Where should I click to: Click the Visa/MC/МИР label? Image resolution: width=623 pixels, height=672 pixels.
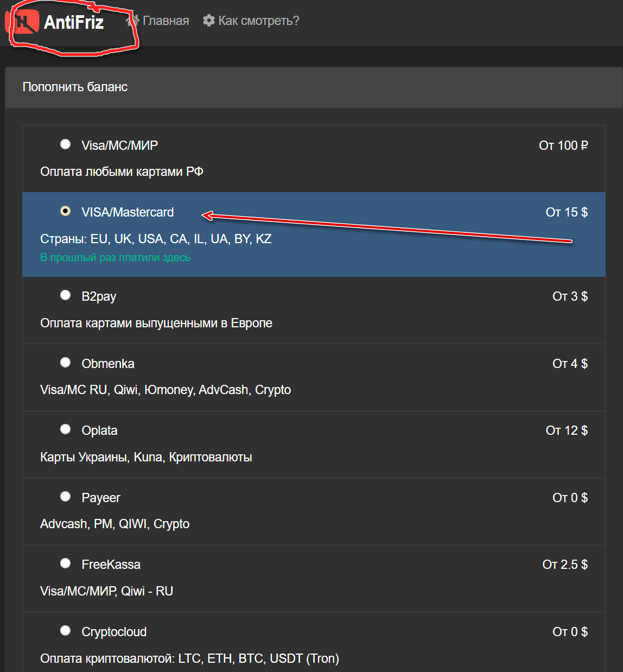coord(120,145)
